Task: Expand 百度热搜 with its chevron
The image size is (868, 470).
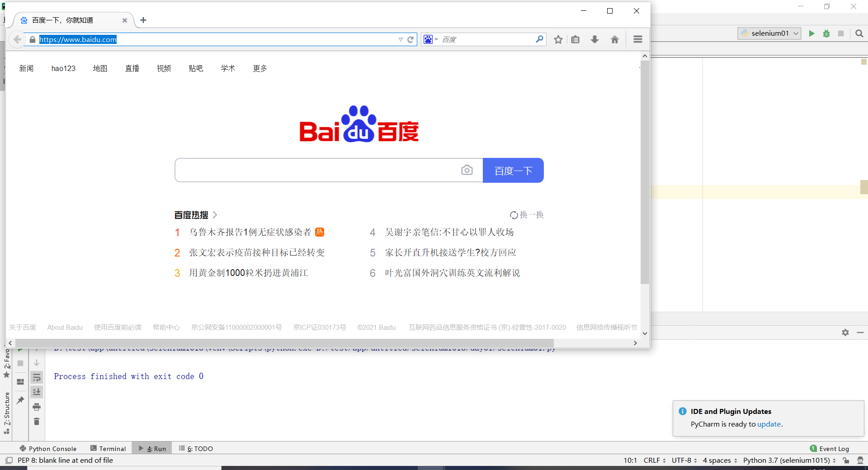Action: coord(215,215)
